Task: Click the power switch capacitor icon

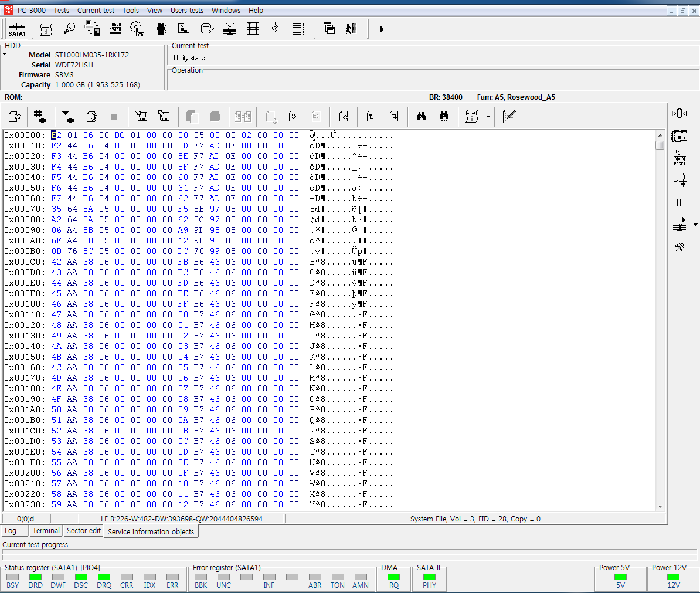Action: (679, 181)
